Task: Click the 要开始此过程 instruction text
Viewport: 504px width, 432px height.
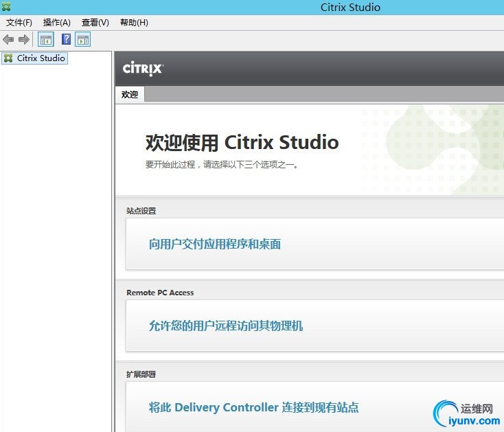Action: (x=222, y=165)
